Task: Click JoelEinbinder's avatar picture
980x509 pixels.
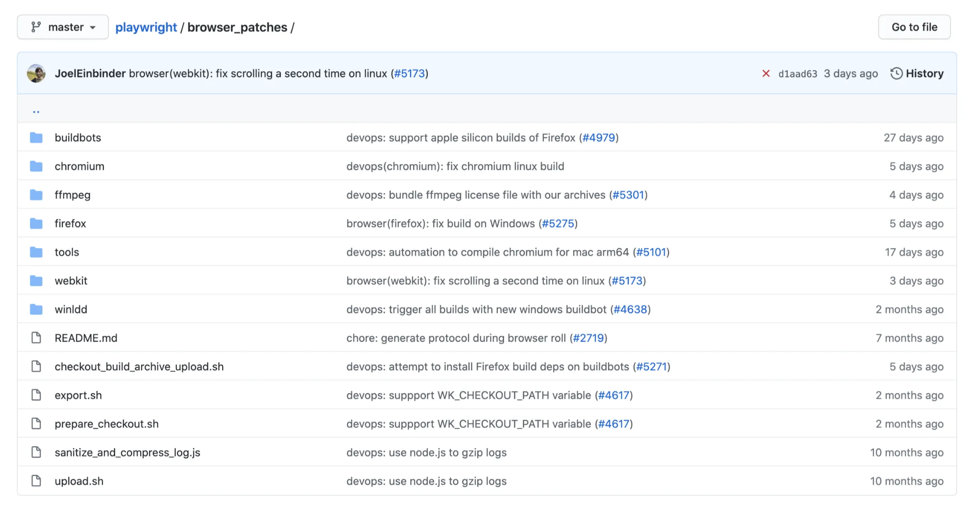Action: coord(37,73)
